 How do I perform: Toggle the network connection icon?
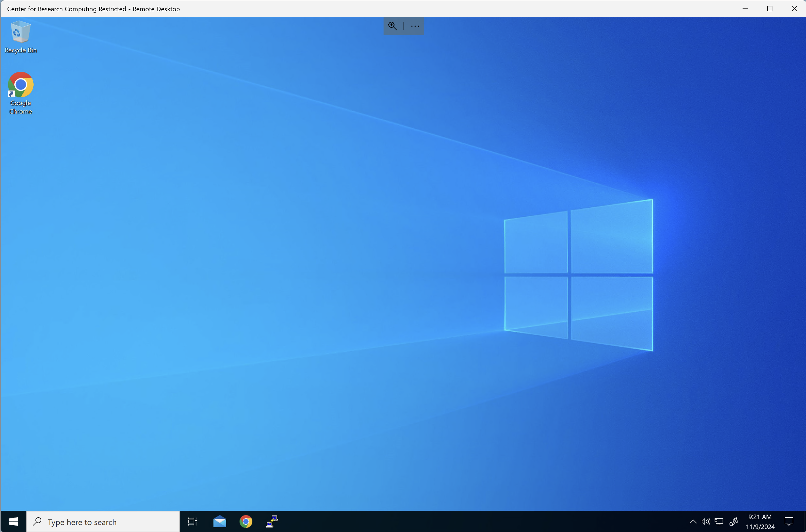[x=719, y=521]
